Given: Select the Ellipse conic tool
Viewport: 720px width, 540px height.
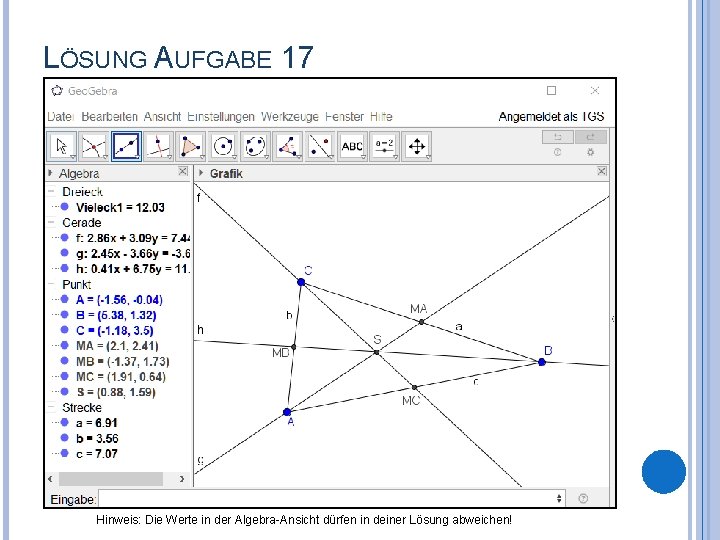Looking at the screenshot, I should pyautogui.click(x=255, y=146).
